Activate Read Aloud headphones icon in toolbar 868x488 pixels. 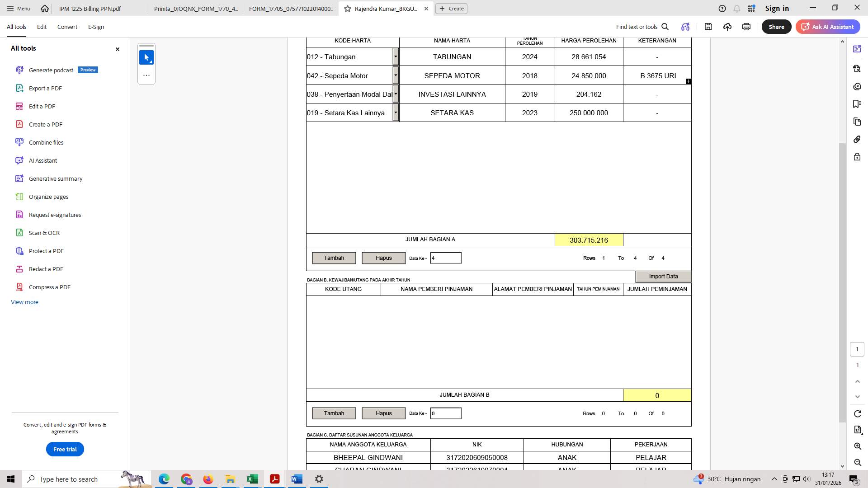(685, 27)
